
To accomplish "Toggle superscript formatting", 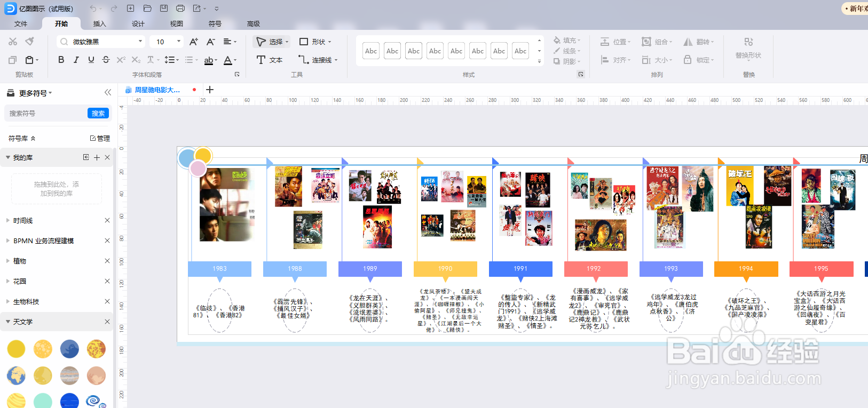I will pyautogui.click(x=121, y=60).
